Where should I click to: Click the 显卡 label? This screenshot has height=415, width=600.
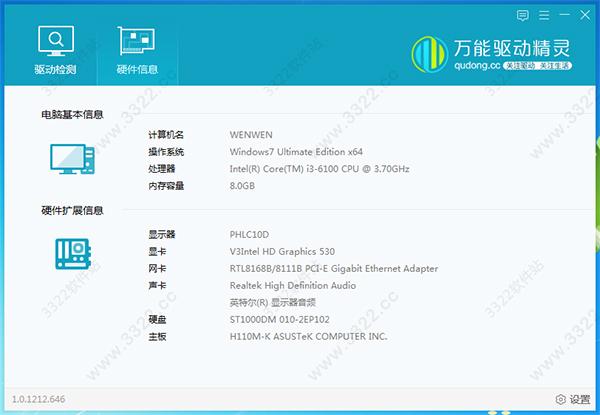(x=157, y=251)
